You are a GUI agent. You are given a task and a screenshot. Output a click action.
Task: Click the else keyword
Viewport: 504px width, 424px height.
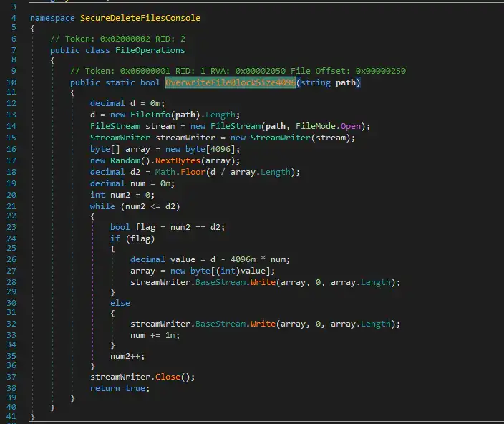(x=120, y=303)
